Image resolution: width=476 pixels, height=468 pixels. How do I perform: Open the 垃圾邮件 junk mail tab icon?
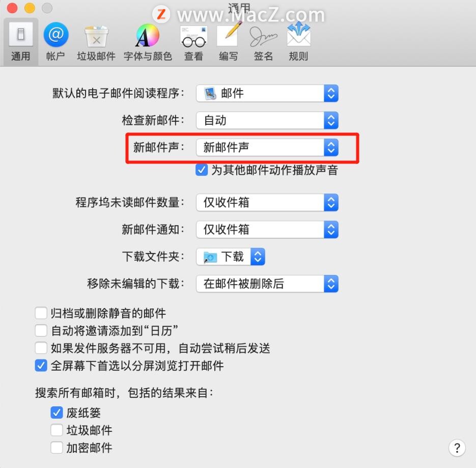(96, 37)
